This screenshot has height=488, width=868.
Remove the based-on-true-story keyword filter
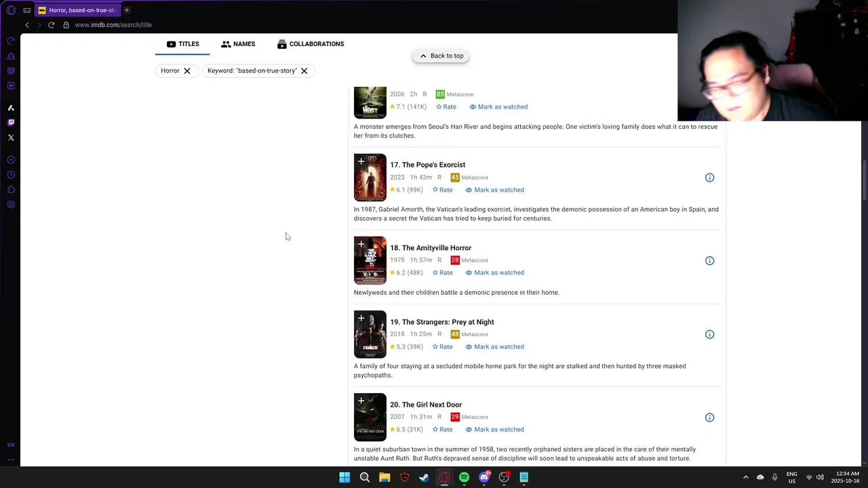coord(304,71)
